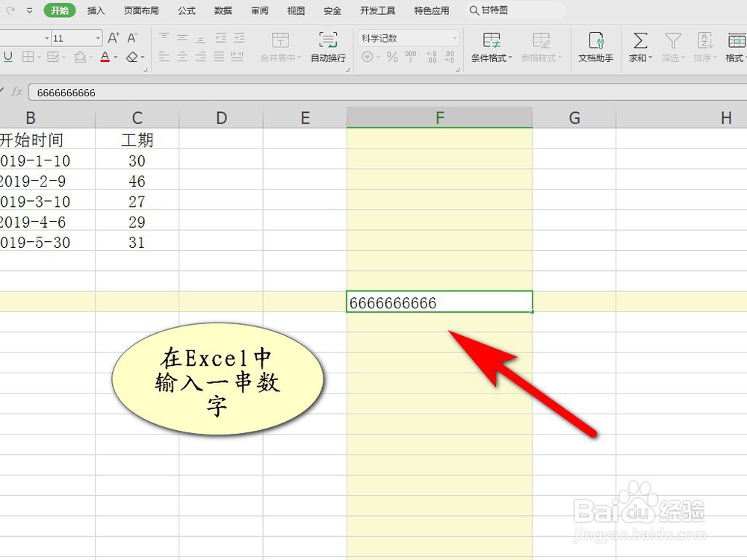Switch to the 插入 ribbon tab
The height and width of the screenshot is (560, 747).
click(x=96, y=10)
